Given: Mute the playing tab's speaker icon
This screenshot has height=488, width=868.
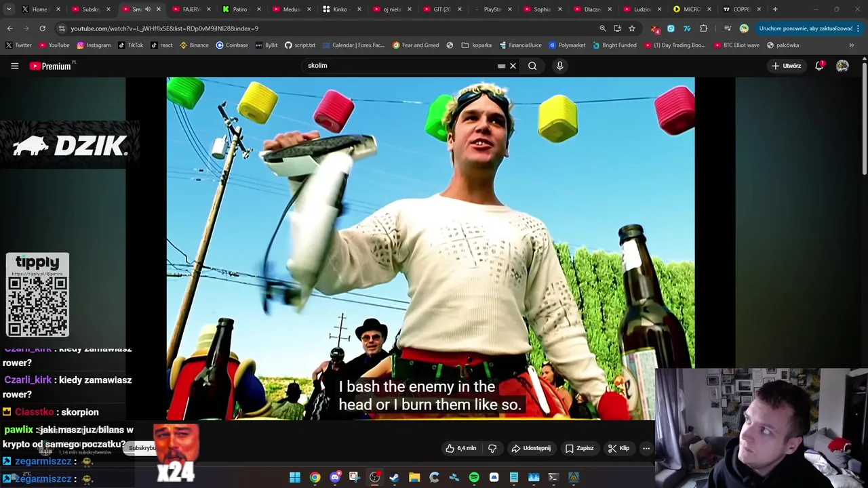Looking at the screenshot, I should pos(147,9).
